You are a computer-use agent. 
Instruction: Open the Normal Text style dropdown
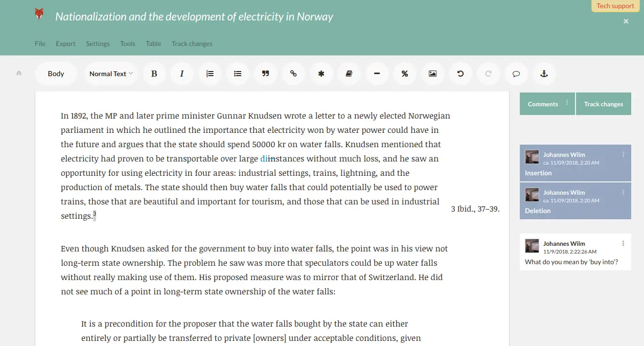111,74
